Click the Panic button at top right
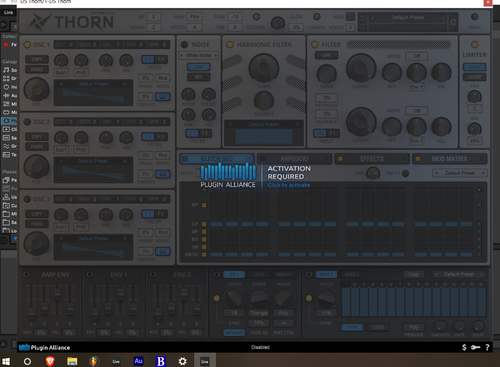The image size is (500, 367). pos(475,17)
